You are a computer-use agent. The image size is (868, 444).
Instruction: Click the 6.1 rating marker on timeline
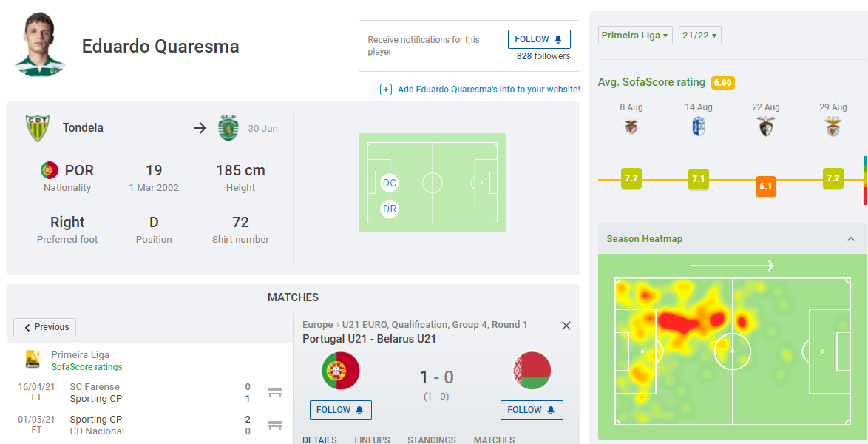coord(765,186)
